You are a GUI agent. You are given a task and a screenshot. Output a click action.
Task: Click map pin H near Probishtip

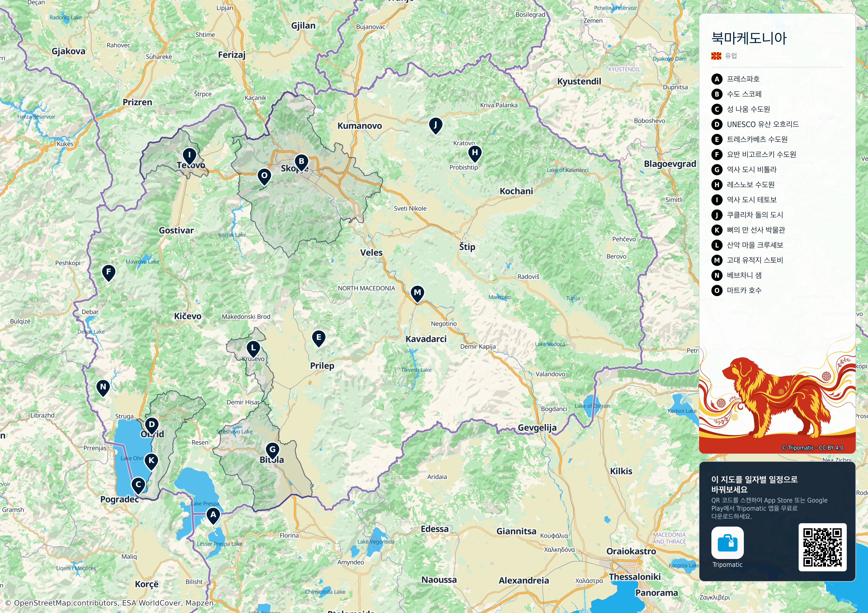pyautogui.click(x=475, y=154)
